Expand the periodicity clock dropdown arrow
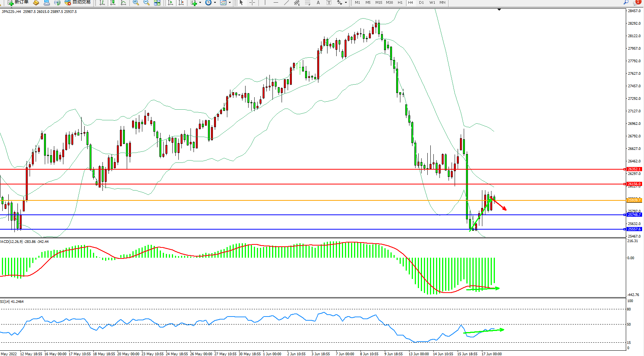Image resolution: width=644 pixels, height=356 pixels. [215, 3]
